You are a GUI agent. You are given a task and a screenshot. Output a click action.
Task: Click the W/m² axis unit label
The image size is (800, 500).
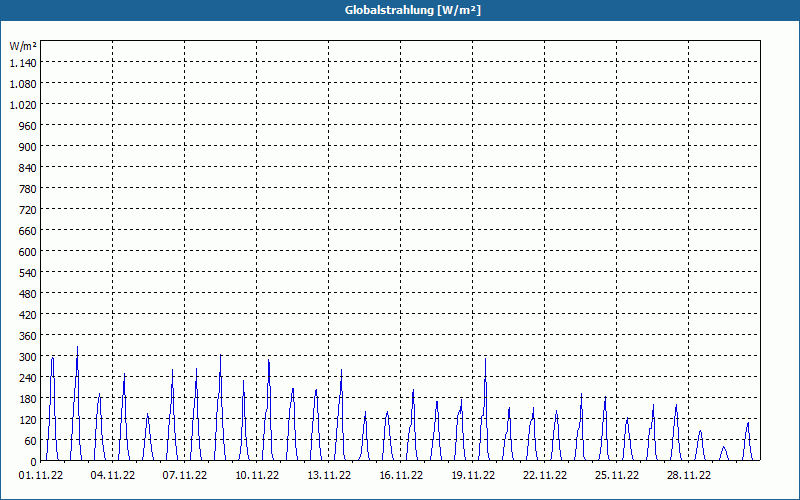[x=23, y=46]
